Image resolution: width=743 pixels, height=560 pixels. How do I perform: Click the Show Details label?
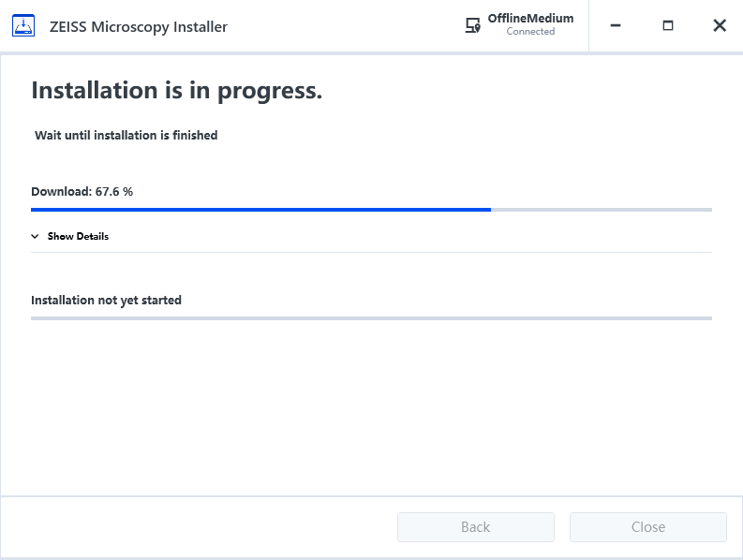(78, 237)
